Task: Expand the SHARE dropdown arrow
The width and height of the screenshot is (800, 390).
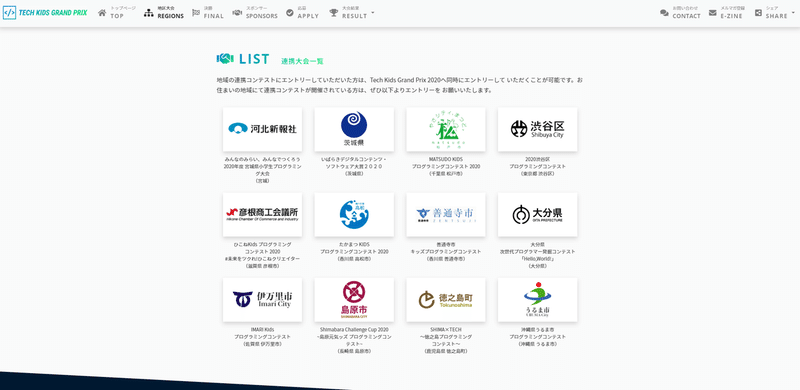Action: 793,12
